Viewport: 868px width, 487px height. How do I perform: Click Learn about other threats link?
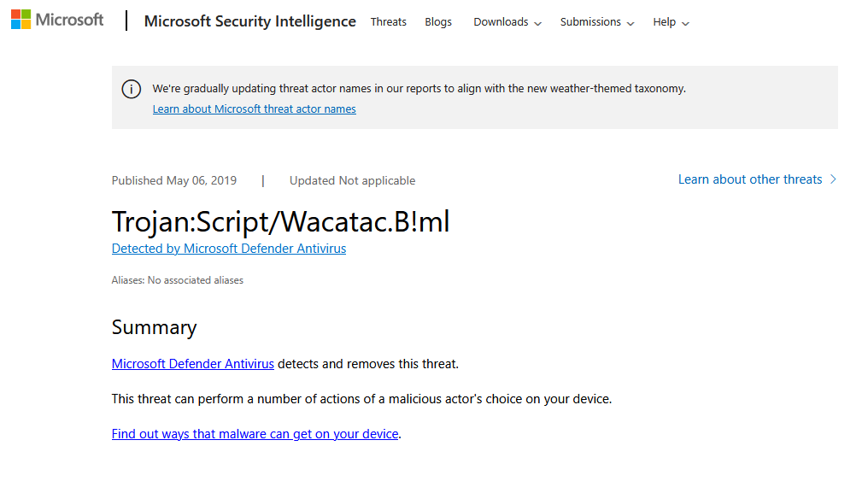pyautogui.click(x=750, y=179)
